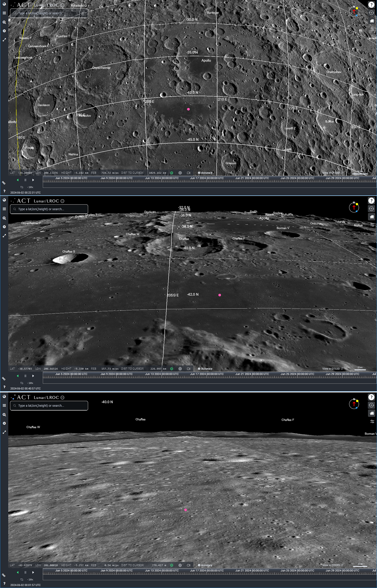Click Accuracy in the 719.72 m/px status bar
The height and width of the screenshot is (588, 377).
tap(205, 173)
